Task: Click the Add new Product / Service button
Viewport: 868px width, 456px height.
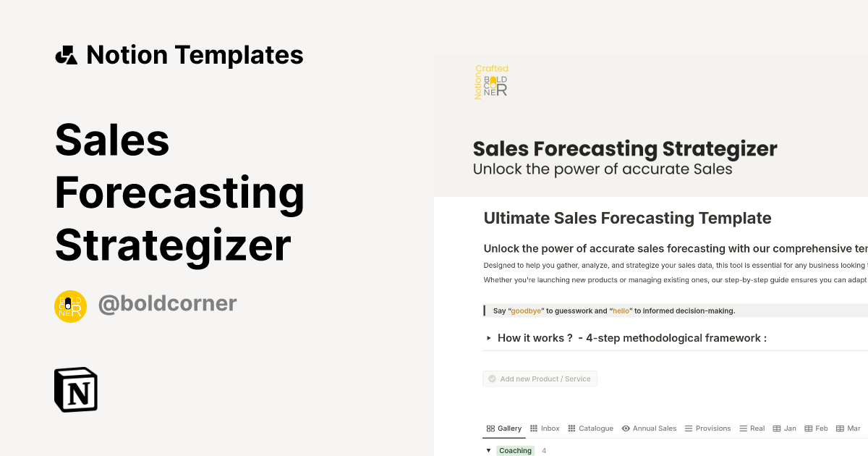Action: click(540, 378)
